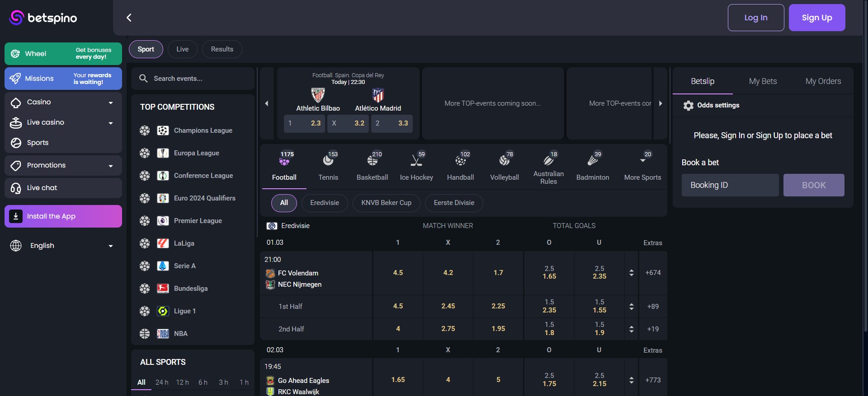
Task: Switch to My Orders tab
Action: coord(823,81)
